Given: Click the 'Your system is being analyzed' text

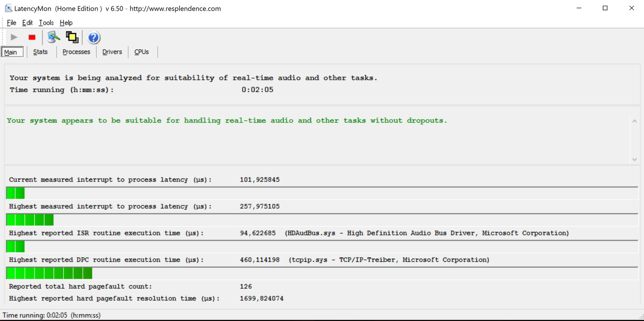Looking at the screenshot, I should (x=193, y=78).
